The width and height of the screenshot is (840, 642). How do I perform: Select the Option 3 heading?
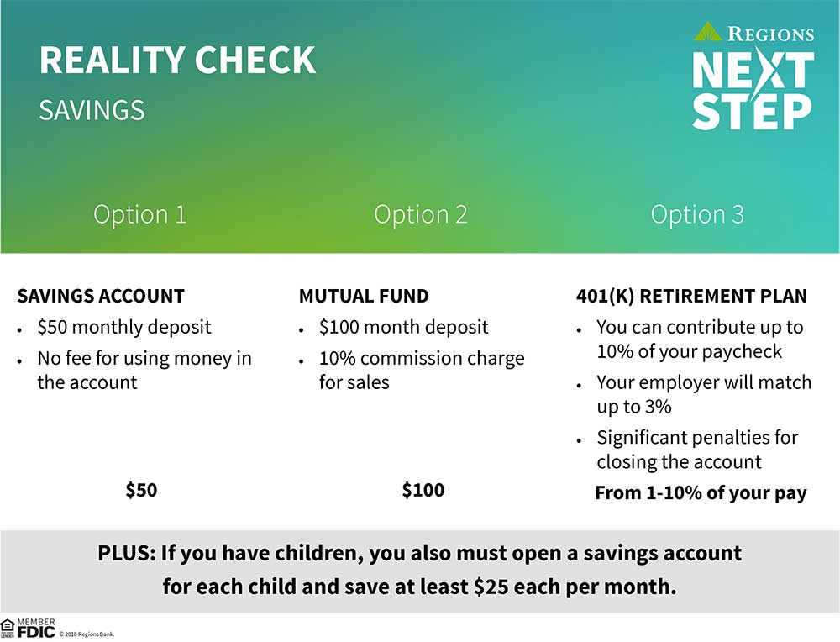tap(697, 215)
